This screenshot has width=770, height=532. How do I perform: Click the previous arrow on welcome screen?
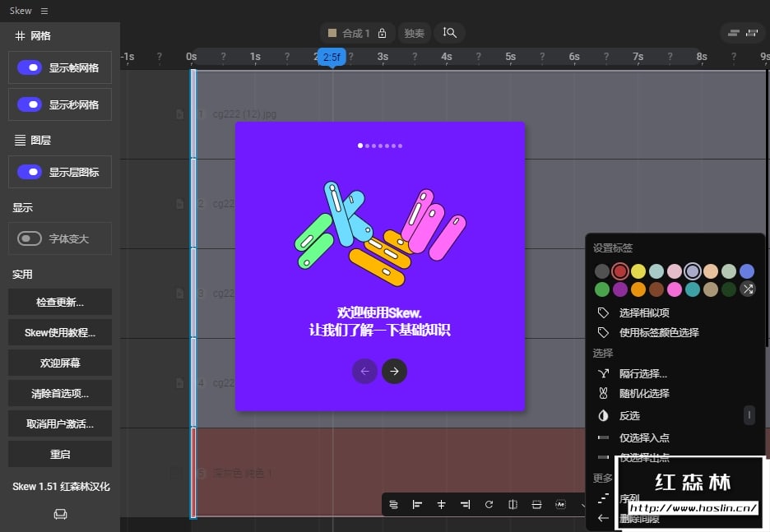pyautogui.click(x=364, y=372)
